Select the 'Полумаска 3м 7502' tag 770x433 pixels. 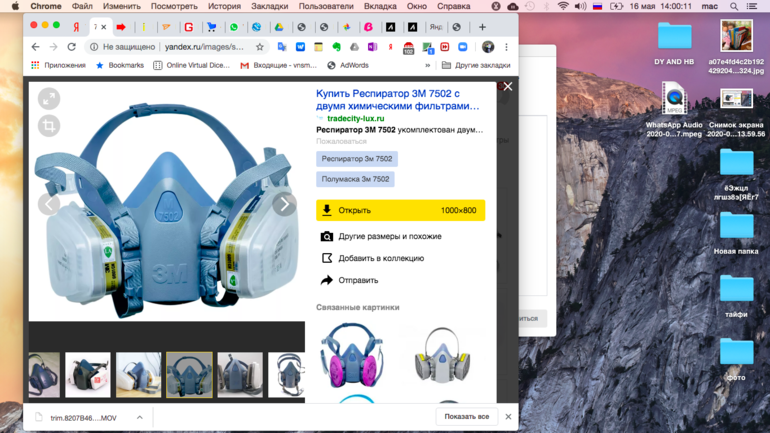coord(355,179)
